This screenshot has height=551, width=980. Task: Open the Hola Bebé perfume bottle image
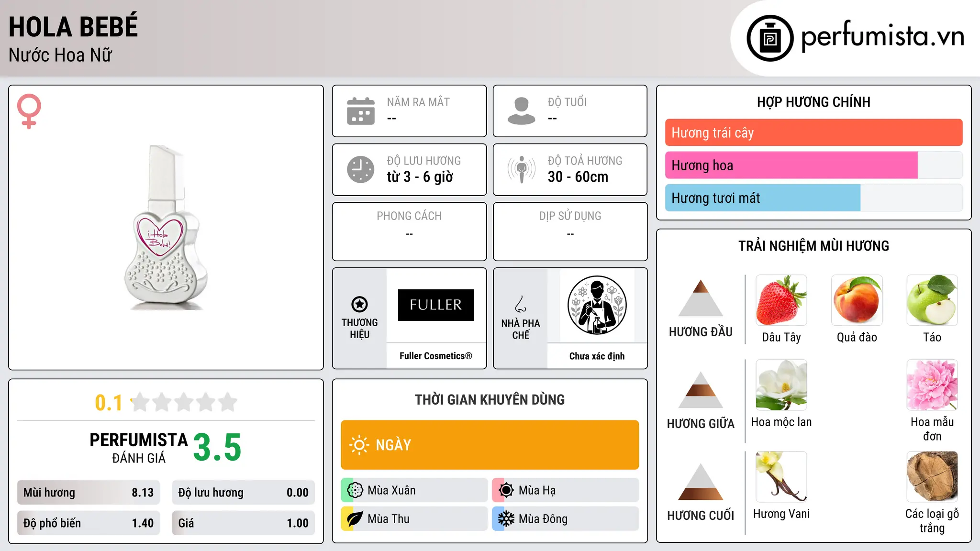pos(166,228)
